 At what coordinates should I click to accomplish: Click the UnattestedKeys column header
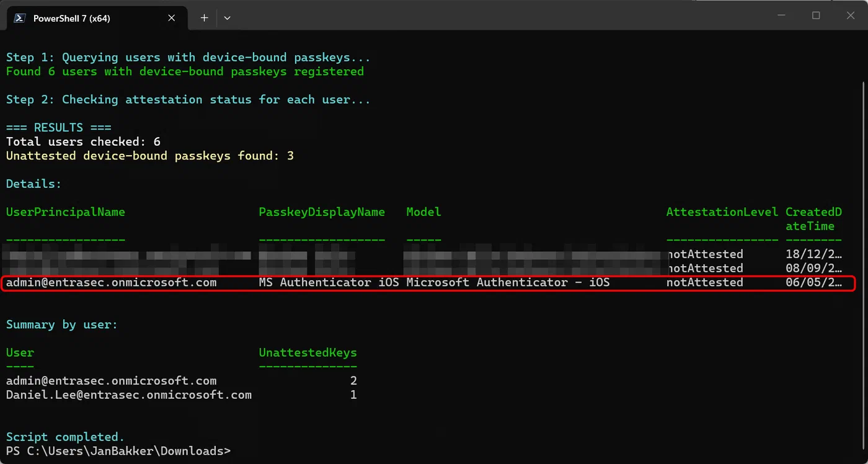click(x=308, y=353)
